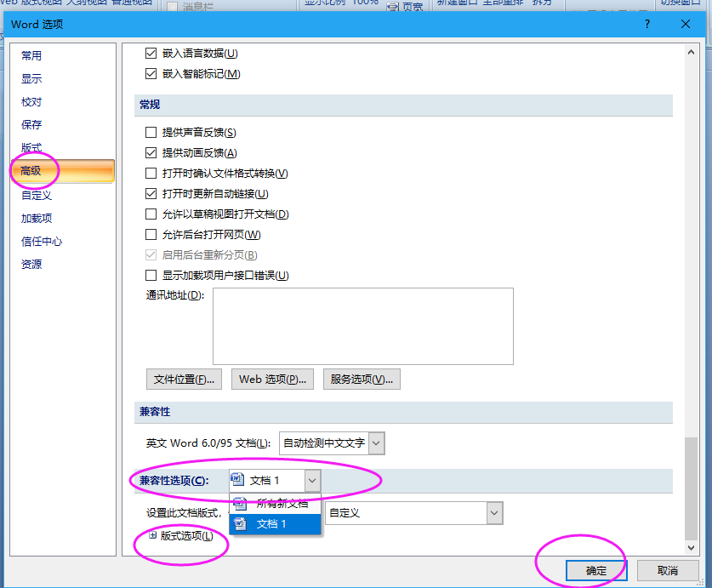The image size is (712, 588).
Task: Enable 提供声音反馈 checkbox
Action: 151,132
